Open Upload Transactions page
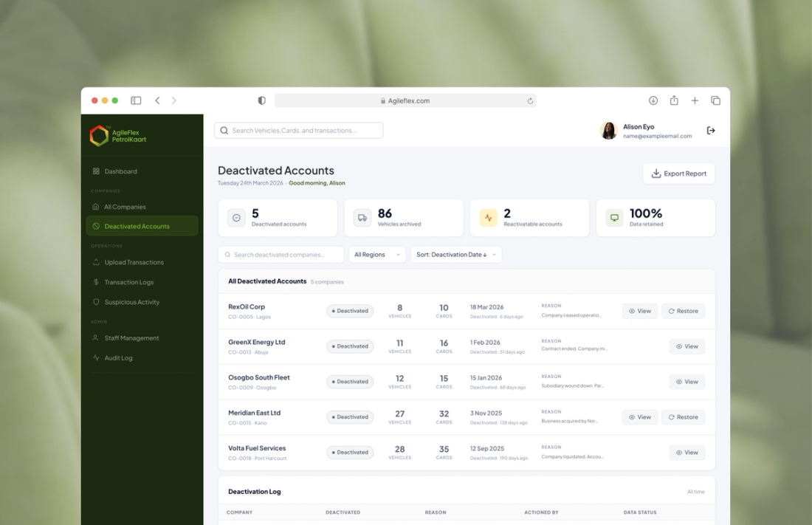812x525 pixels. pos(142,262)
